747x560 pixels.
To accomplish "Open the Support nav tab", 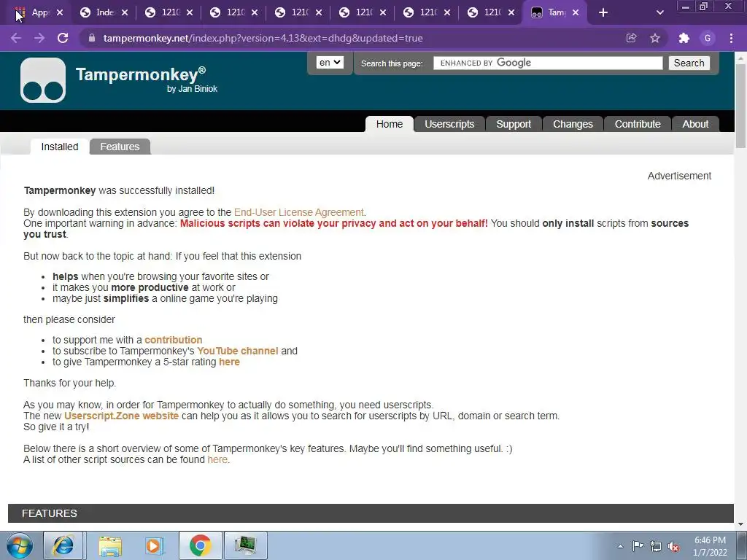I will tap(514, 124).
